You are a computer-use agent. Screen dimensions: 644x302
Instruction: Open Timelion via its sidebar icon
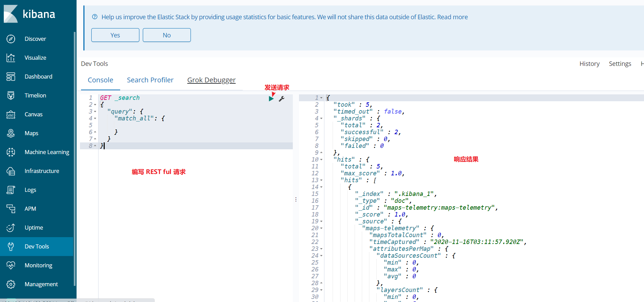(11, 95)
